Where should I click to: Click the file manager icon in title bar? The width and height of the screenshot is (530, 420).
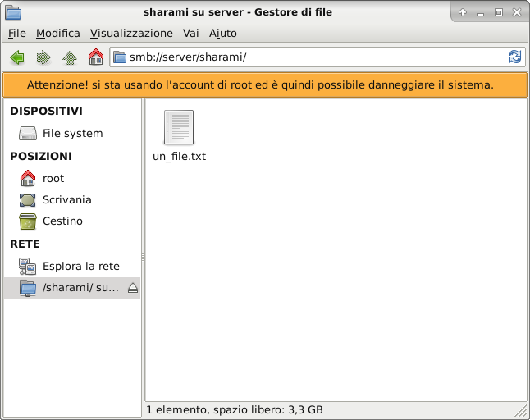tap(13, 13)
